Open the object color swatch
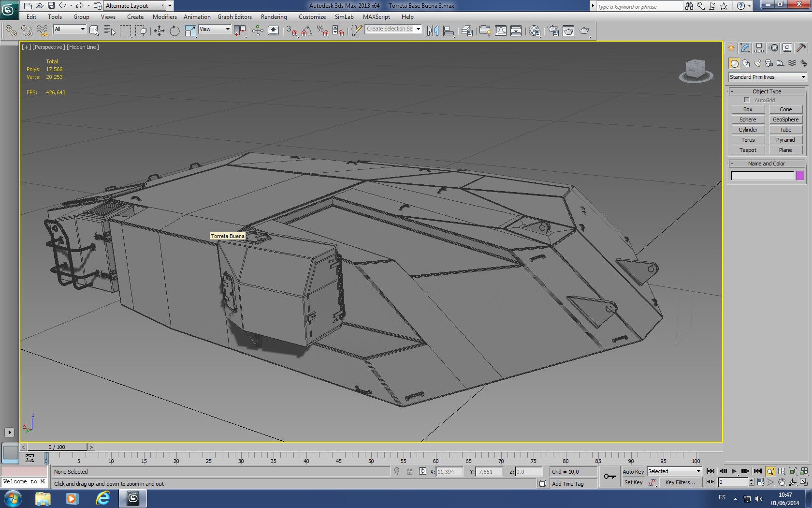 point(800,176)
